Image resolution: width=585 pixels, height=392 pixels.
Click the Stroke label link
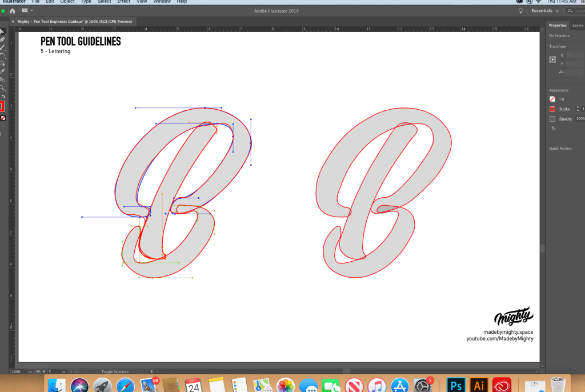564,109
